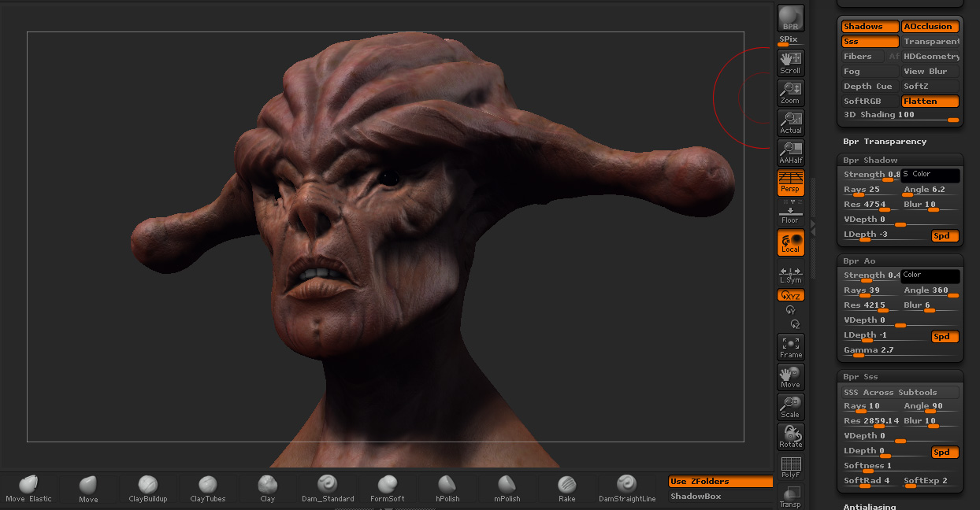
Task: Click the 3D Shading 100 slider
Action: (900, 116)
